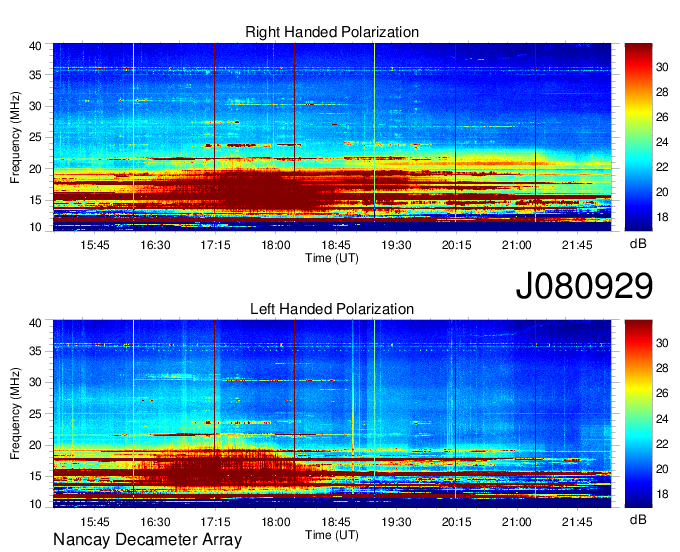This screenshot has height=552, width=680.
Task: Click the 21:45 time tick under Right Handed plot
Action: [x=577, y=245]
